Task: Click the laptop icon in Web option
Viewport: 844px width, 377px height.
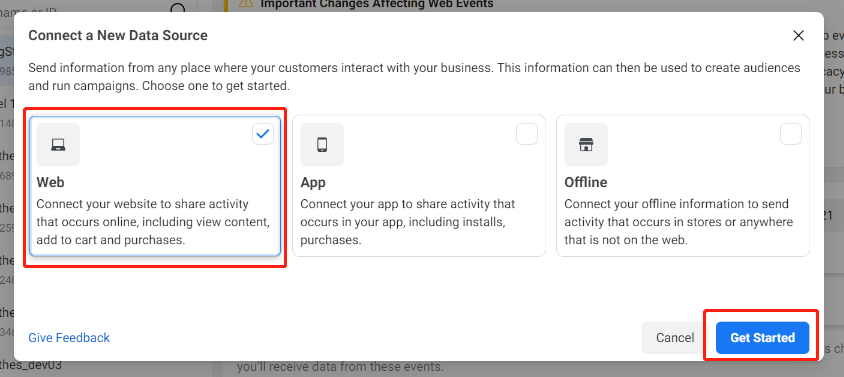Action: point(58,144)
